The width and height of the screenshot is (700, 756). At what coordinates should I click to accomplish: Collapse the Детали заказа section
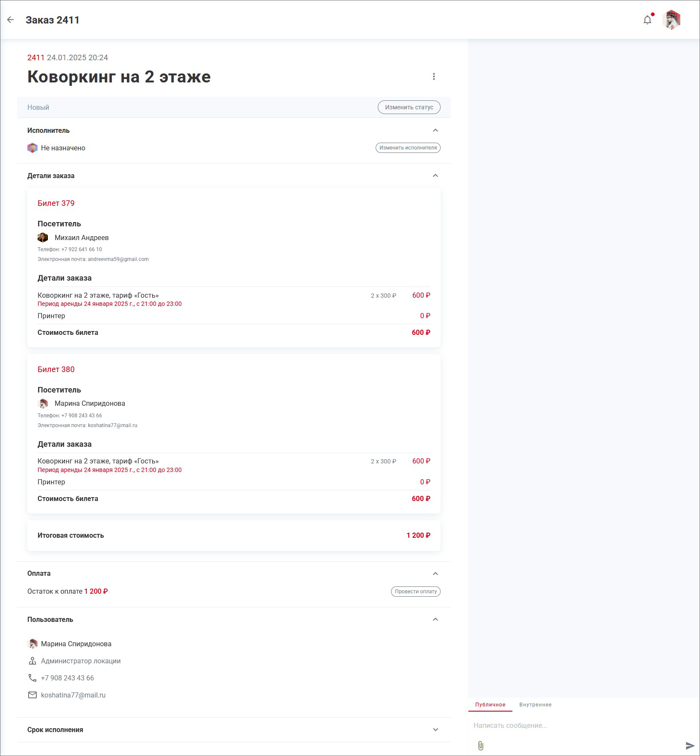435,176
